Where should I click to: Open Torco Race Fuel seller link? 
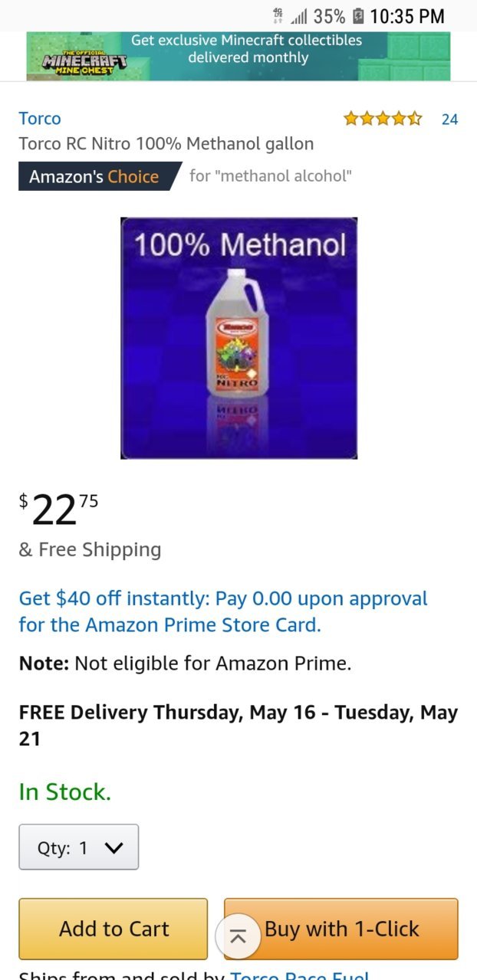[x=300, y=975]
